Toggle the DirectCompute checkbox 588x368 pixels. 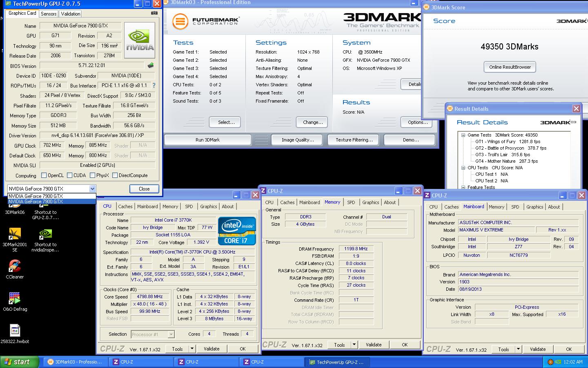tap(115, 175)
